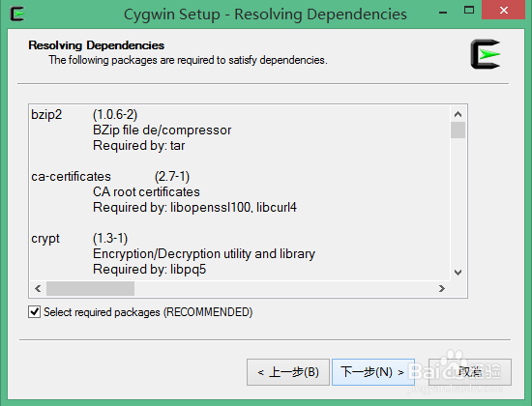
Task: Click the vertical scrollbar down arrow
Action: [x=458, y=273]
